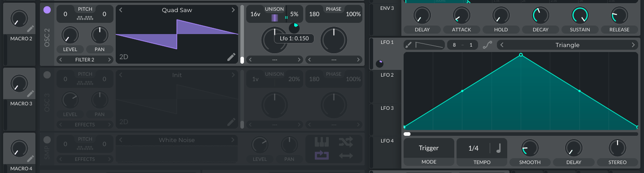Click the ENV 3 Sustain knob
644x173 pixels.
click(x=580, y=16)
